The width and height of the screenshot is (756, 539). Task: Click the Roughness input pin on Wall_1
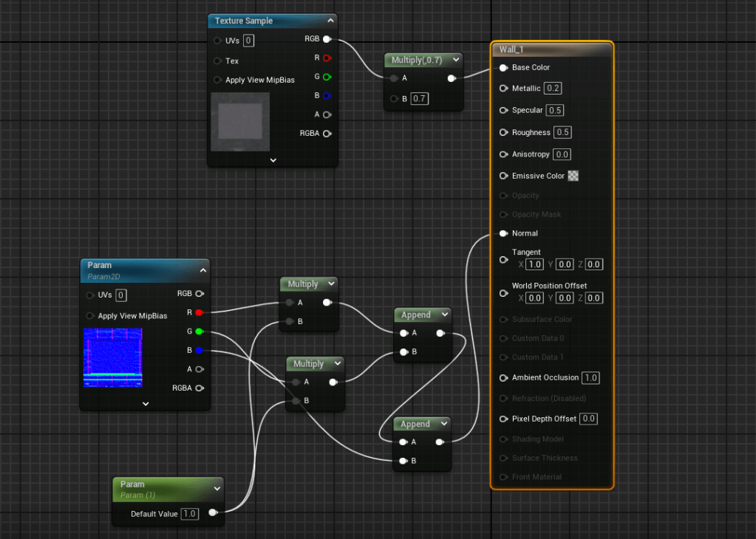coord(503,133)
